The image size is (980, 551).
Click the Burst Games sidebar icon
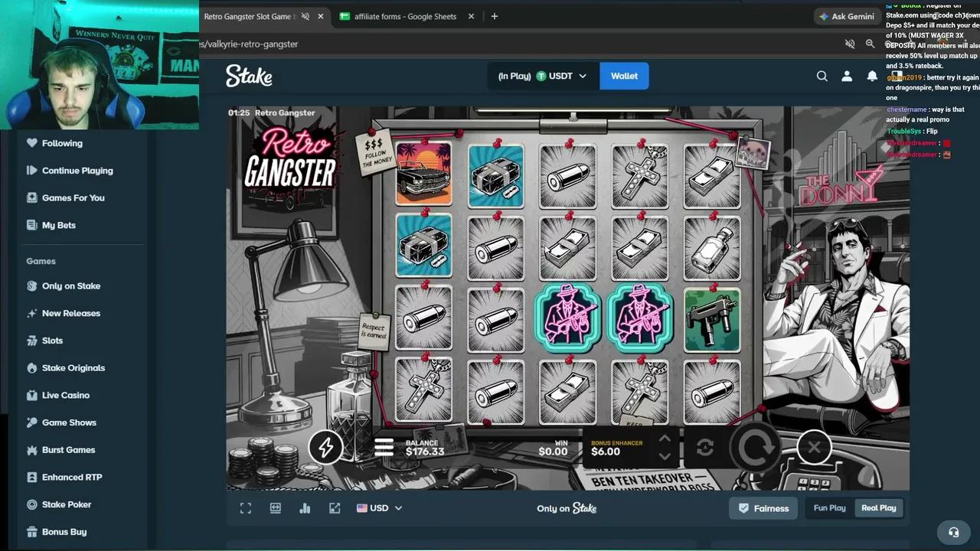[x=31, y=450]
